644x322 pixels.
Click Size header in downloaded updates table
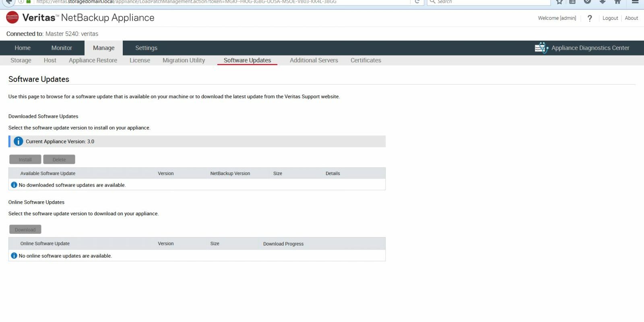[x=278, y=173]
